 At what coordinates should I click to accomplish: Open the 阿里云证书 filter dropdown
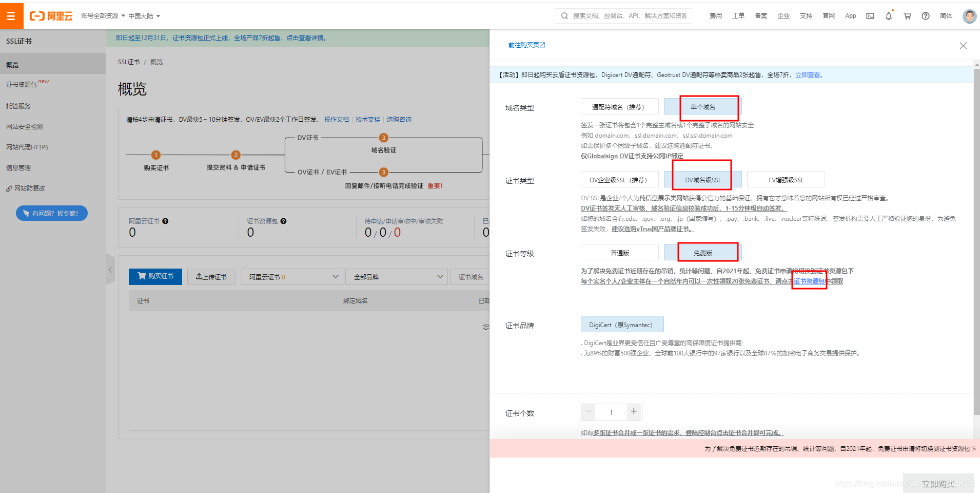[x=291, y=277]
